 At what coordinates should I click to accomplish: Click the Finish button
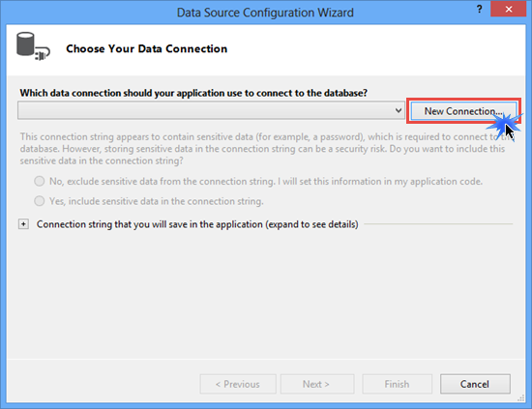coord(397,384)
